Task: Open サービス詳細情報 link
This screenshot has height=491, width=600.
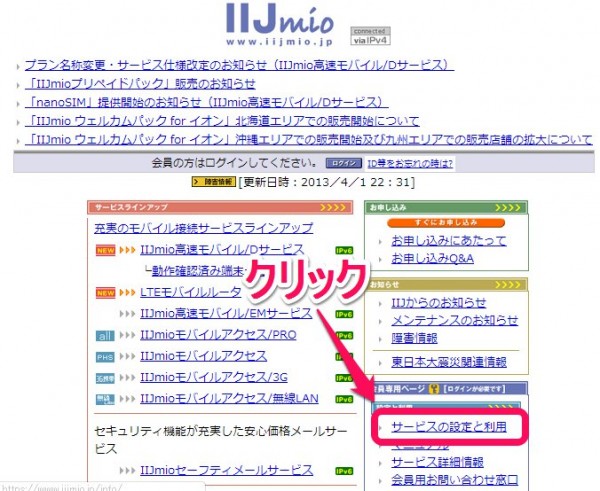Action: tap(437, 462)
